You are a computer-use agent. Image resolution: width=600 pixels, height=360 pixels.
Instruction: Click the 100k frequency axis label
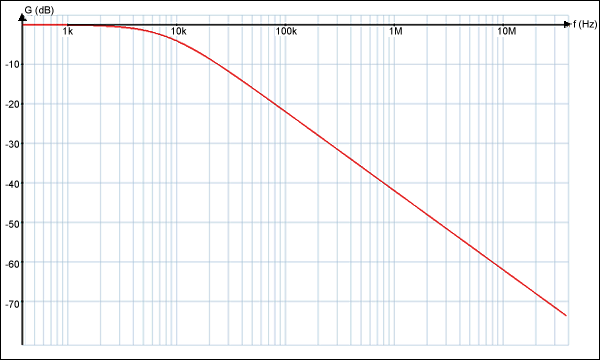click(x=286, y=31)
